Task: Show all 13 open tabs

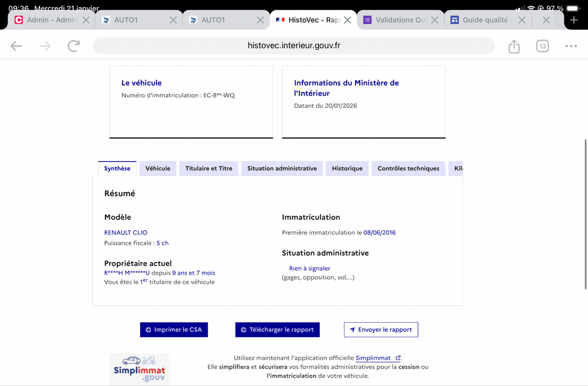Action: (542, 46)
